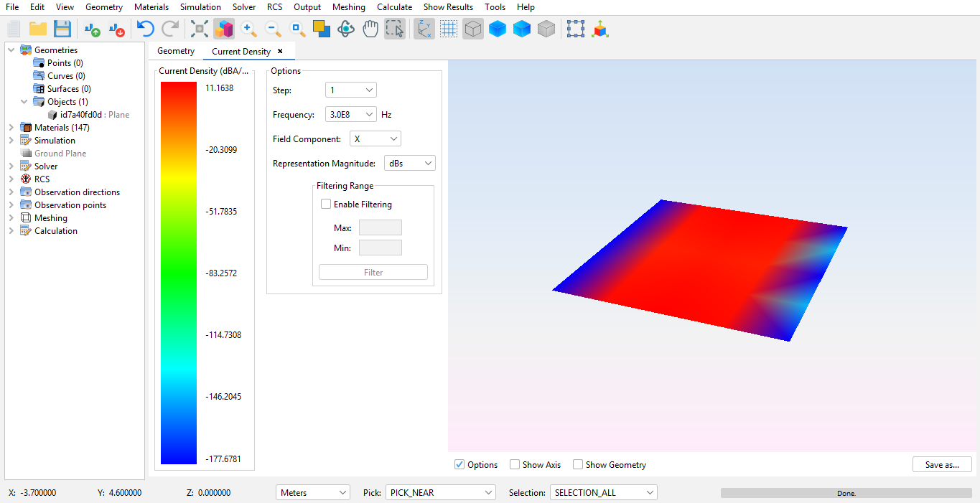Click the current density color scale bar
Viewport: 980px width, 503px height.
coord(179,273)
